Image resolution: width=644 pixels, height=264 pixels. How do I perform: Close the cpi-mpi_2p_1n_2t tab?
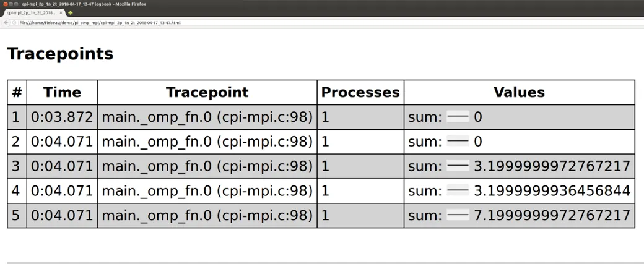point(61,13)
